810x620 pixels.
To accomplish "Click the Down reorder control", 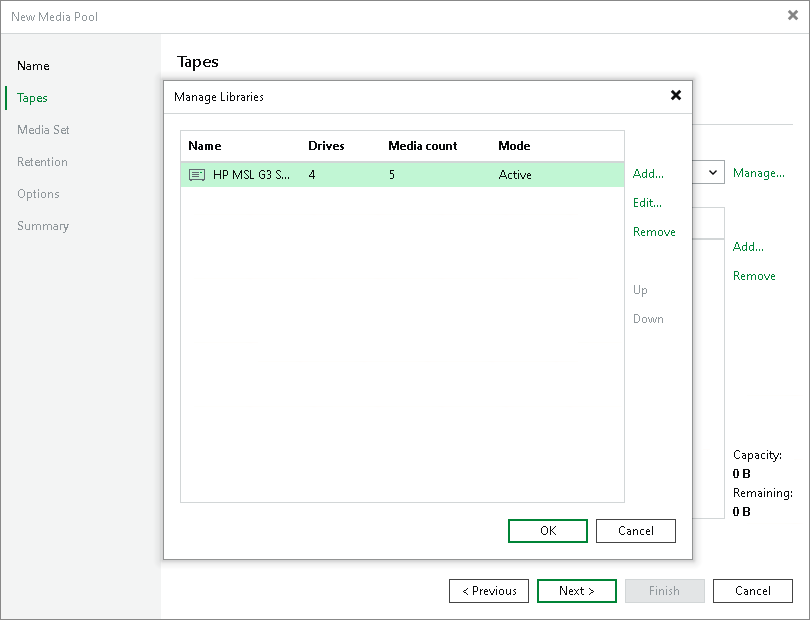I will (648, 319).
